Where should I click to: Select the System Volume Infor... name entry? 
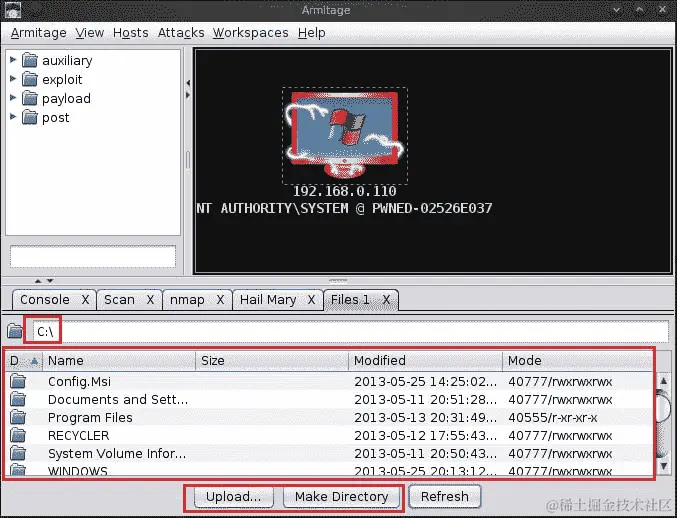point(117,454)
